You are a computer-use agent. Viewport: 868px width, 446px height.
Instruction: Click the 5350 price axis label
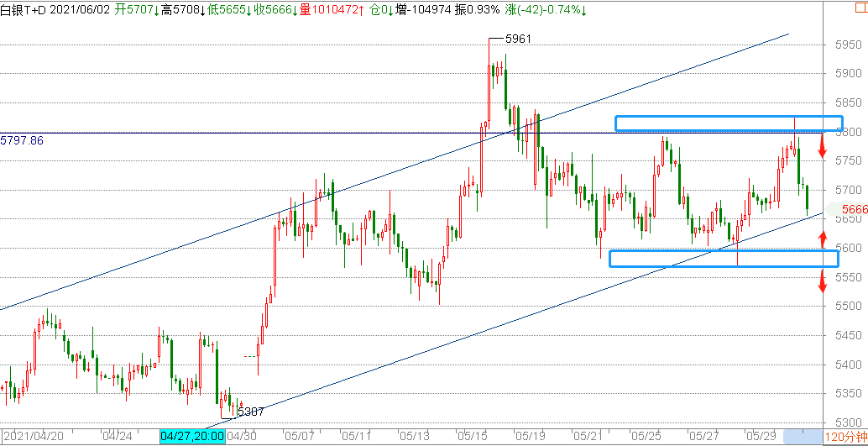[x=848, y=393]
